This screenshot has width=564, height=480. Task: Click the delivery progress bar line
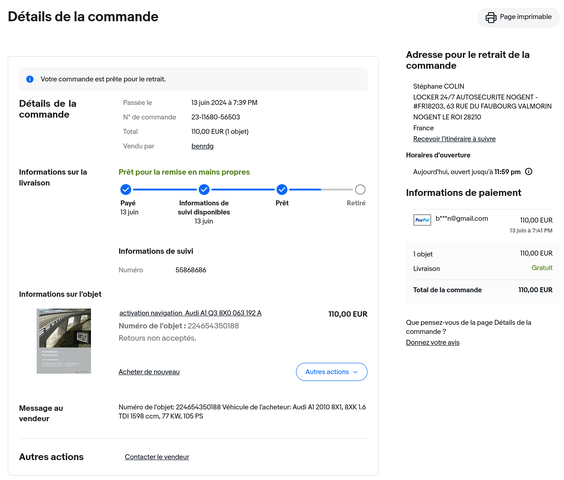pyautogui.click(x=243, y=189)
